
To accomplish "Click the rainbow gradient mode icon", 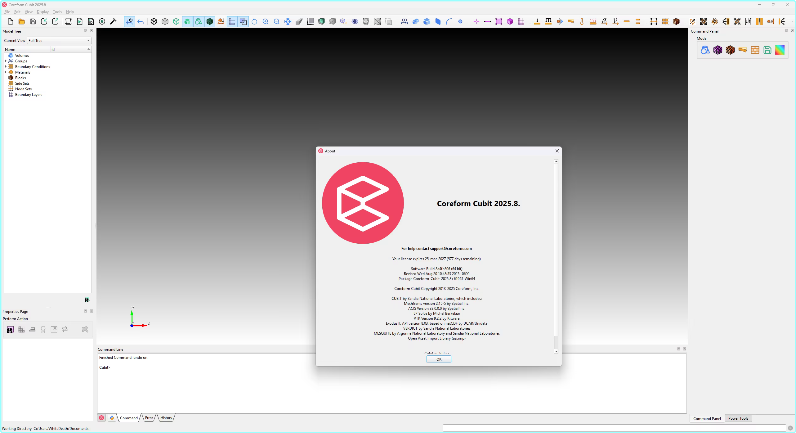I will pyautogui.click(x=780, y=50).
